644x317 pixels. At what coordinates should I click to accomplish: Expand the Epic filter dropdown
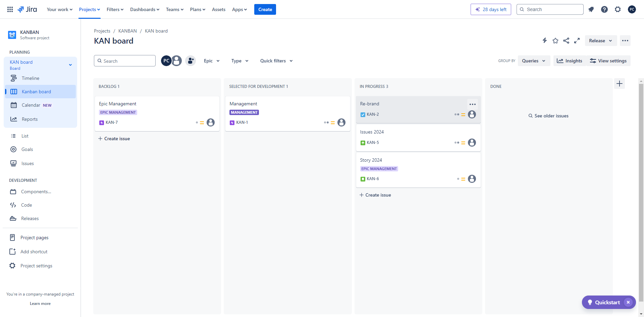click(212, 61)
